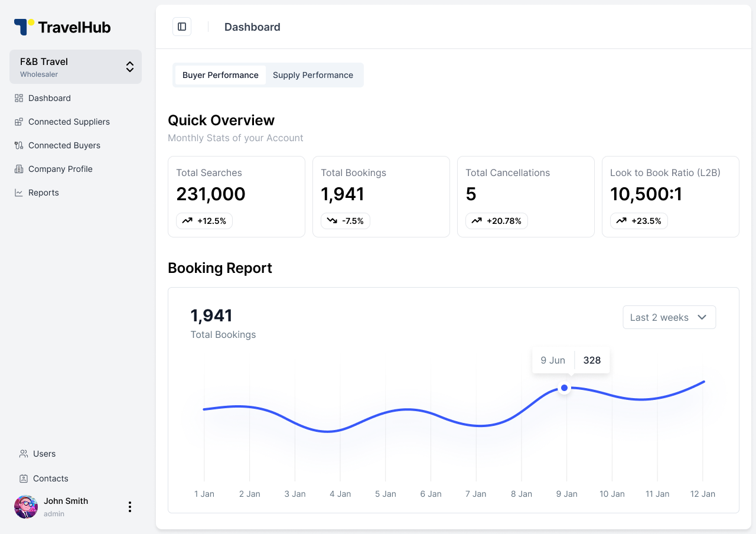The image size is (756, 534).
Task: Click the Connected Suppliers icon
Action: click(19, 122)
